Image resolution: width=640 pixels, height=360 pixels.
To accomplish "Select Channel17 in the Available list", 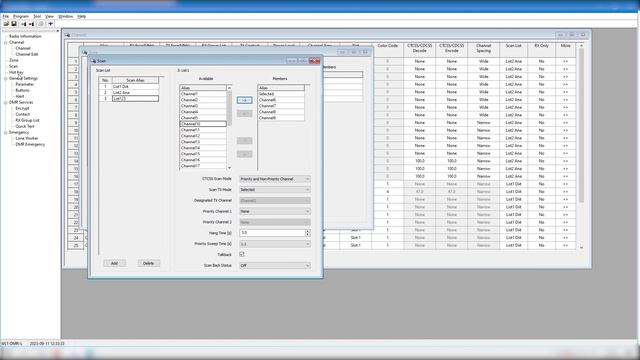I will click(x=203, y=166).
